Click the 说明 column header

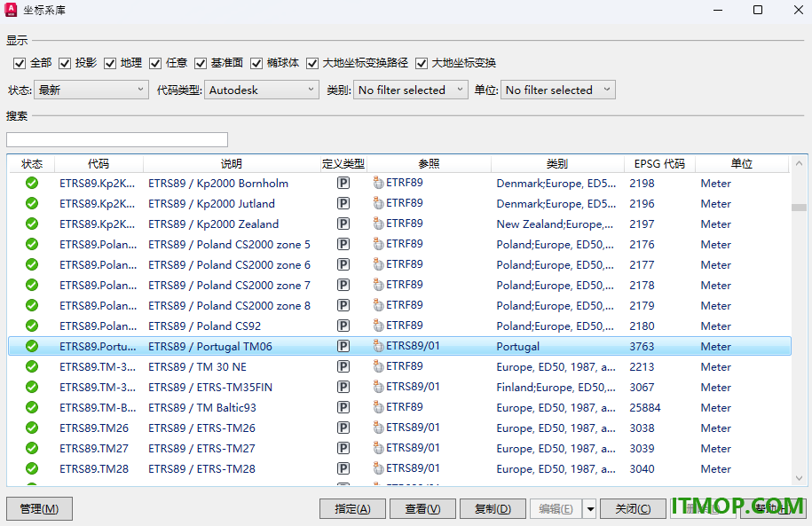pyautogui.click(x=231, y=163)
